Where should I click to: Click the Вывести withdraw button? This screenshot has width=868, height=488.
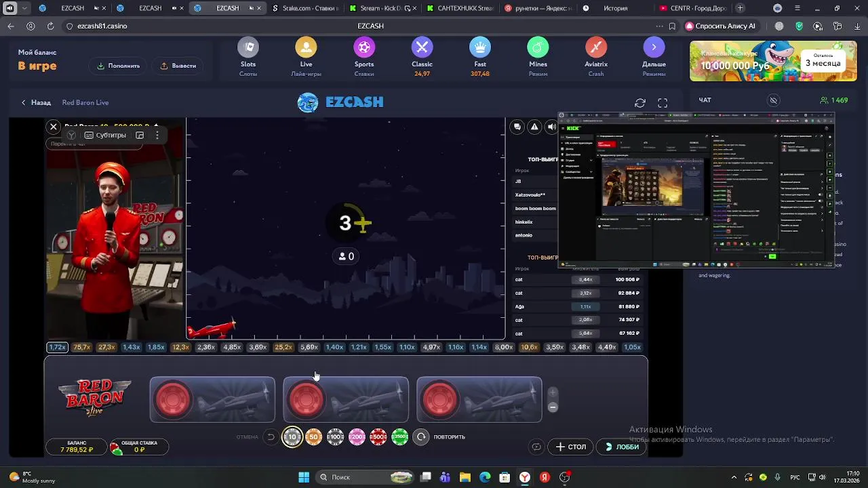coord(178,66)
